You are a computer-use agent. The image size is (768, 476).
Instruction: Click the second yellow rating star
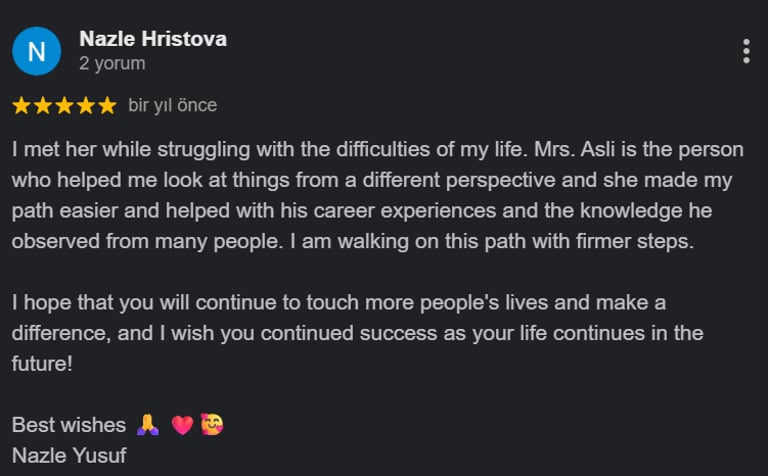tap(43, 105)
